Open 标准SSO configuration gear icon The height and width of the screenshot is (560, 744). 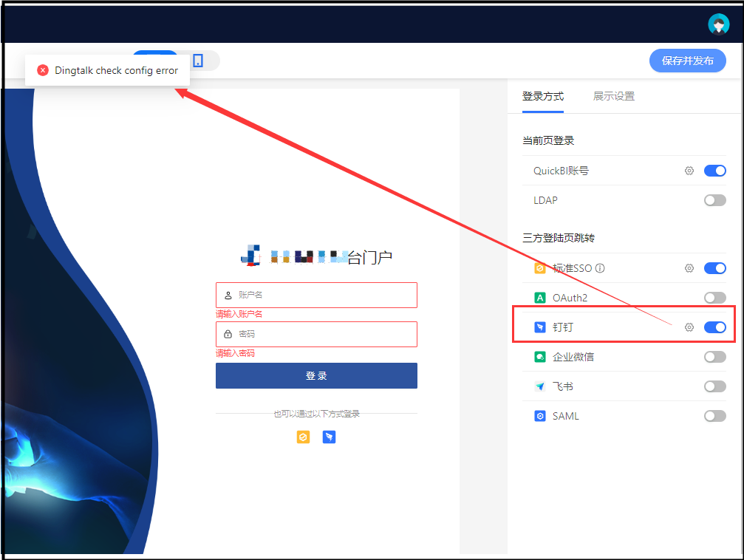689,268
